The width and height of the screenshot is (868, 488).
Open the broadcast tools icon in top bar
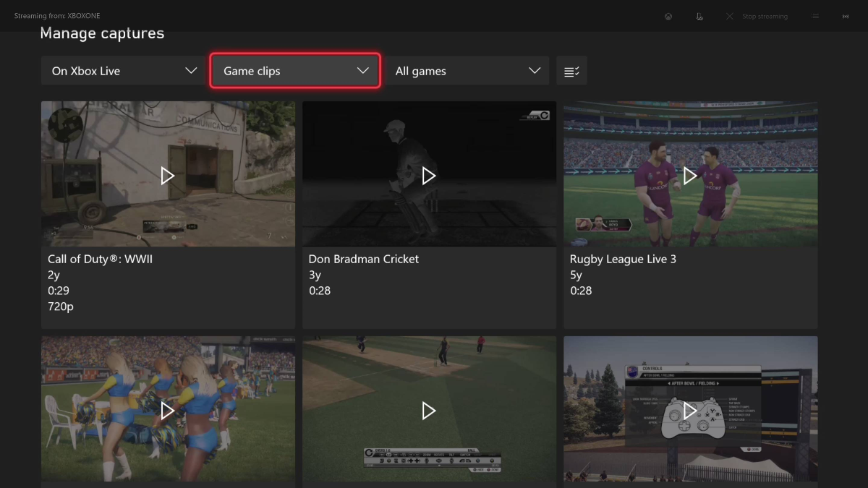point(699,15)
